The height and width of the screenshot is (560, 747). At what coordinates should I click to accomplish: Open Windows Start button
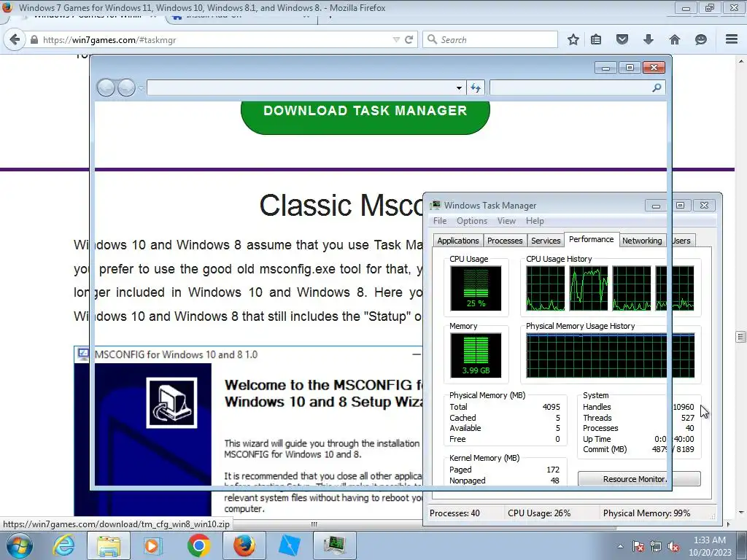19,545
